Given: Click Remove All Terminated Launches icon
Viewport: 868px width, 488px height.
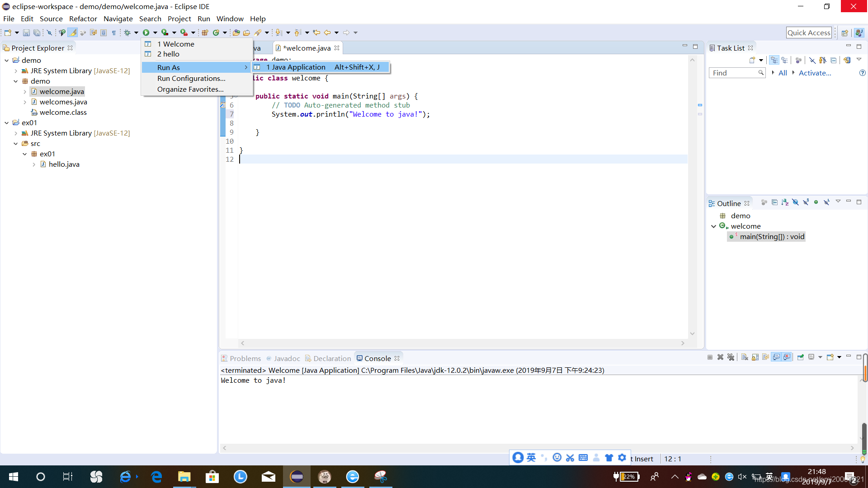Looking at the screenshot, I should (x=731, y=357).
